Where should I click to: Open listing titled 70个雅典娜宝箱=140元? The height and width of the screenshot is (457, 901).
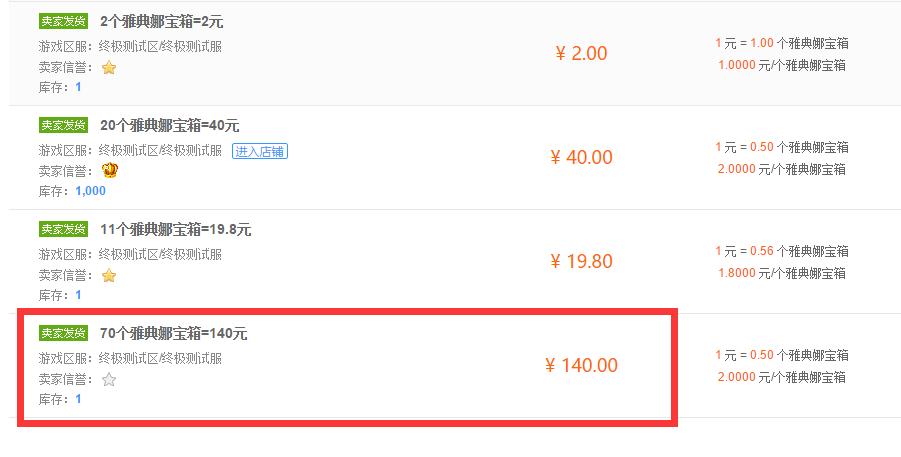pos(174,333)
